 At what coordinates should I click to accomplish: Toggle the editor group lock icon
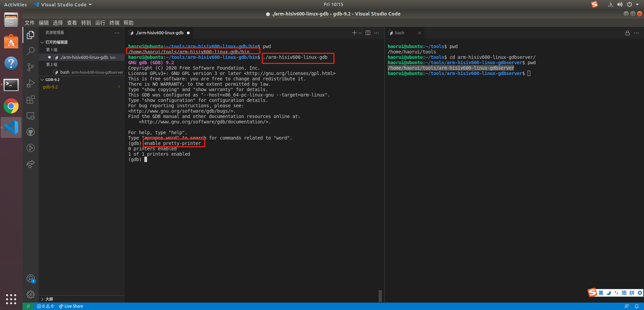point(628,33)
